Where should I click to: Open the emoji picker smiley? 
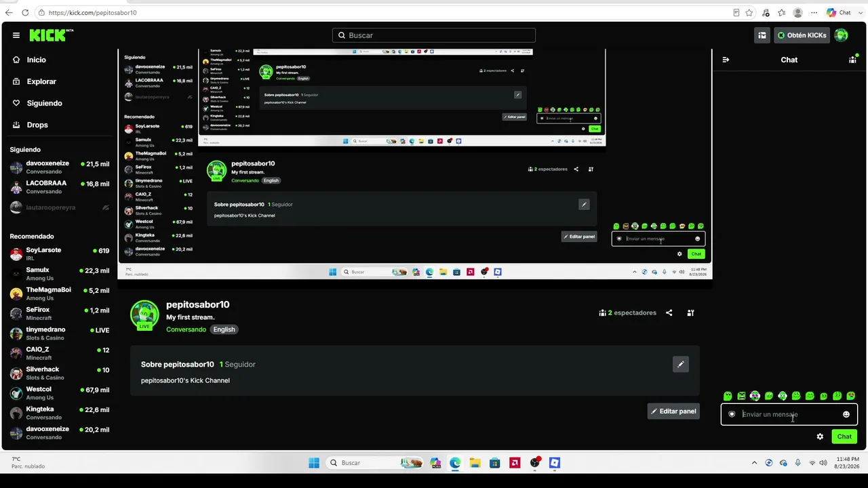(x=846, y=414)
